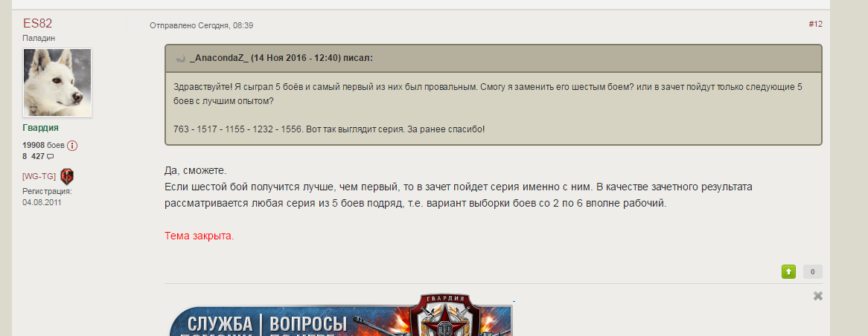Click the 19908 боев battle count
This screenshot has width=868, height=336.
click(x=43, y=146)
